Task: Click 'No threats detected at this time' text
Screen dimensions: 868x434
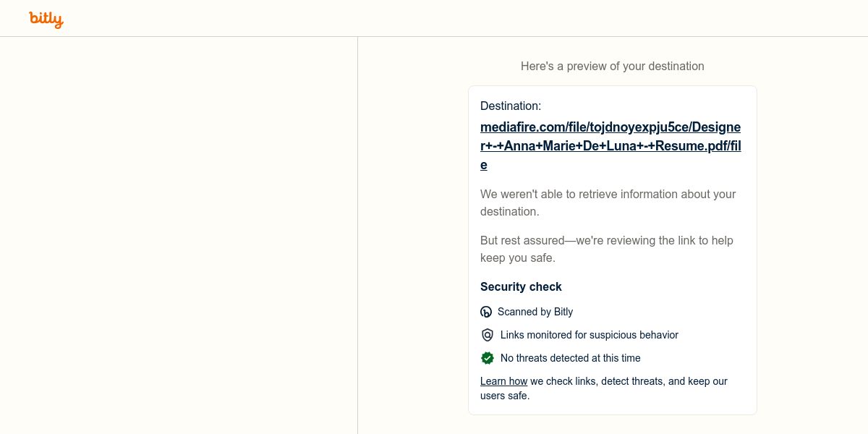Action: pyautogui.click(x=571, y=358)
